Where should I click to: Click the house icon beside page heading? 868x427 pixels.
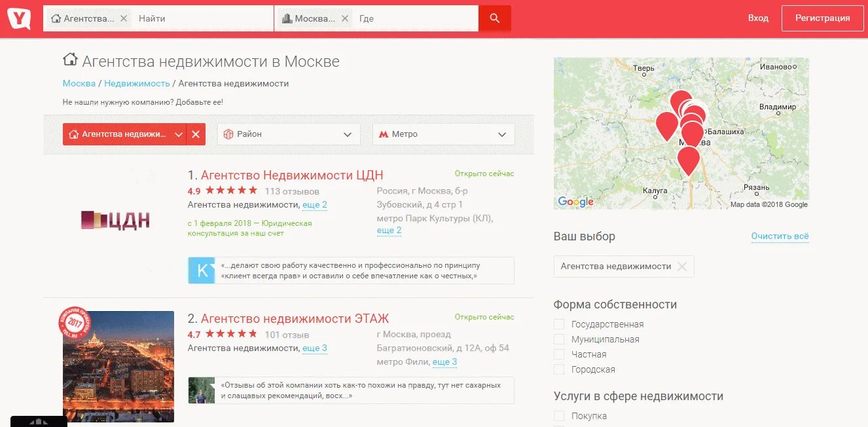point(70,60)
